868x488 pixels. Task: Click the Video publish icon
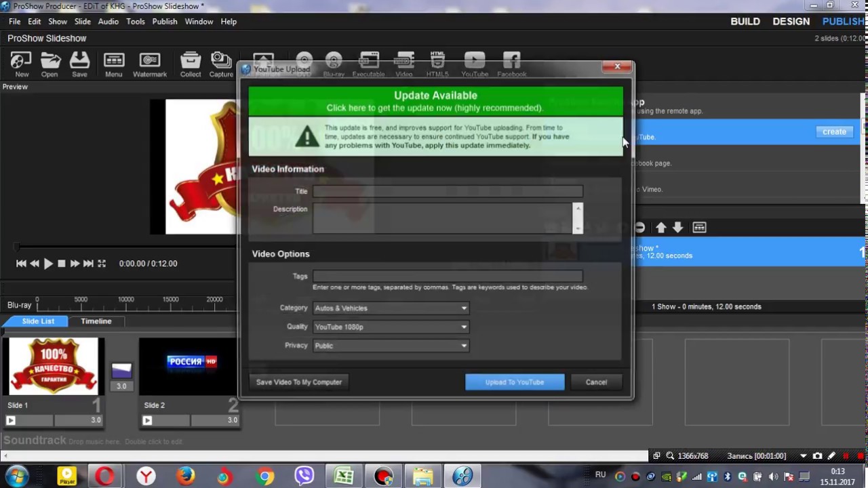click(404, 65)
